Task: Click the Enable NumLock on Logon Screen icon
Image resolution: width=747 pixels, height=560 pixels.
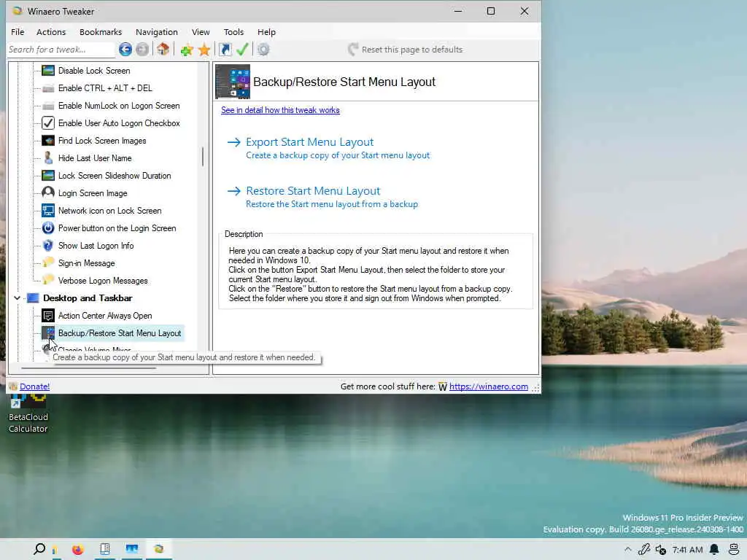Action: pyautogui.click(x=48, y=106)
